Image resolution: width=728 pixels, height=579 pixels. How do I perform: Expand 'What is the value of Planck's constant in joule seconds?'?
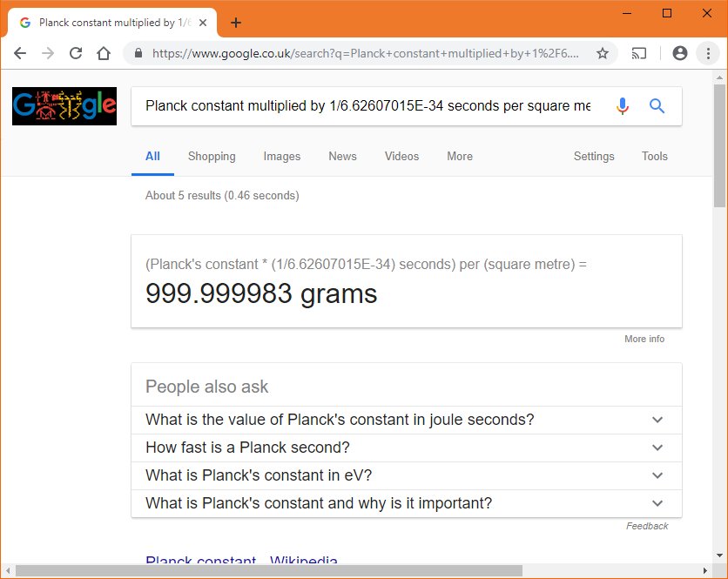407,420
